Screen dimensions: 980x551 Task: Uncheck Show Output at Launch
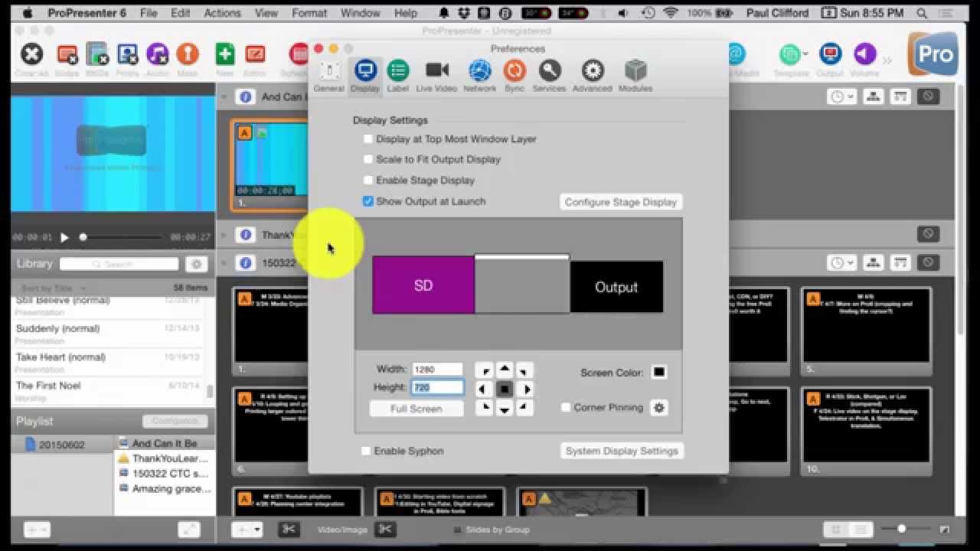coord(368,201)
